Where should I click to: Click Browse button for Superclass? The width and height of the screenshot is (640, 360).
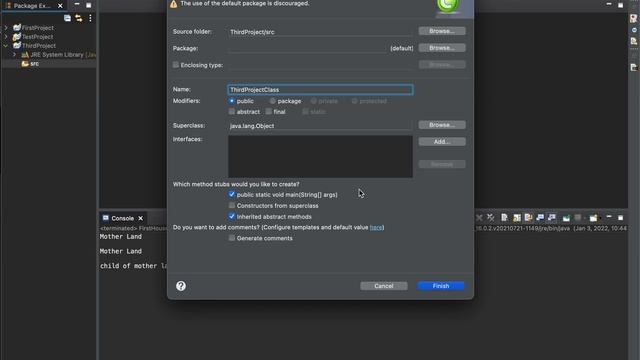tap(442, 125)
